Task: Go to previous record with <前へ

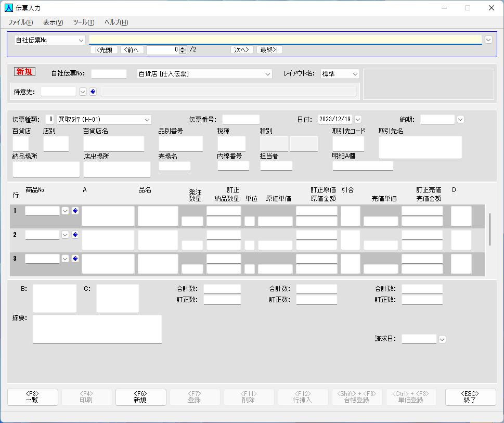Action: coord(132,50)
